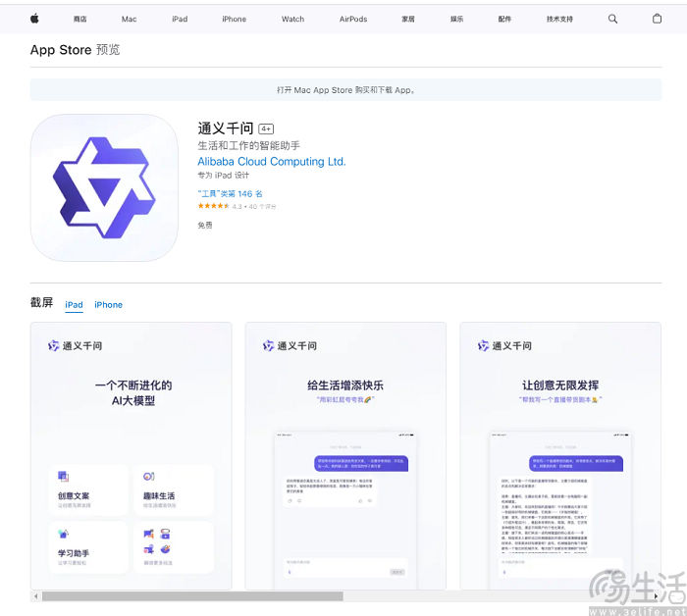
Task: Click the horizontal screenshots scrollbar thumb
Action: pos(192,596)
